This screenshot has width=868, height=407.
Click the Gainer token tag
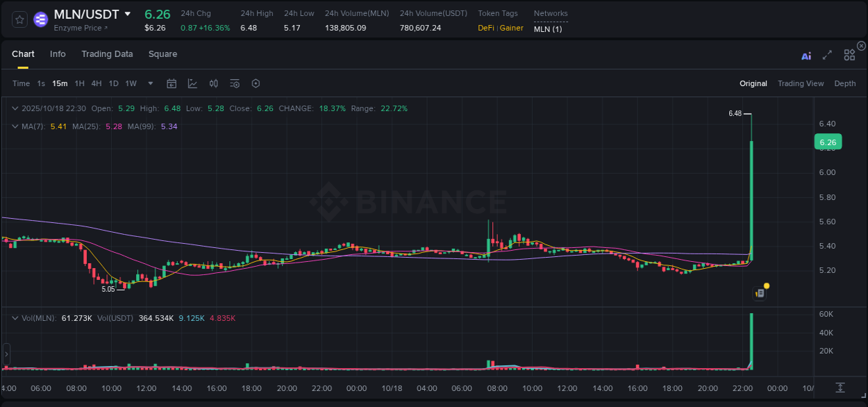pyautogui.click(x=510, y=28)
